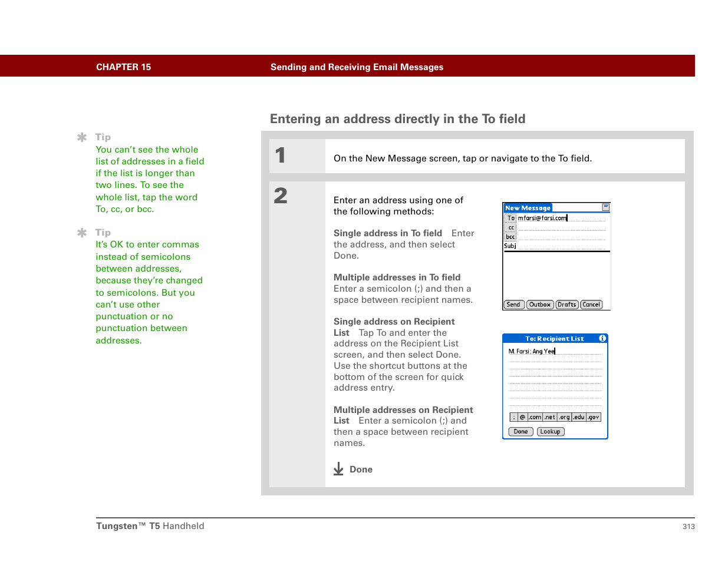Click the empty bcc address field
Viewport: 728px width, 562px height.
561,237
